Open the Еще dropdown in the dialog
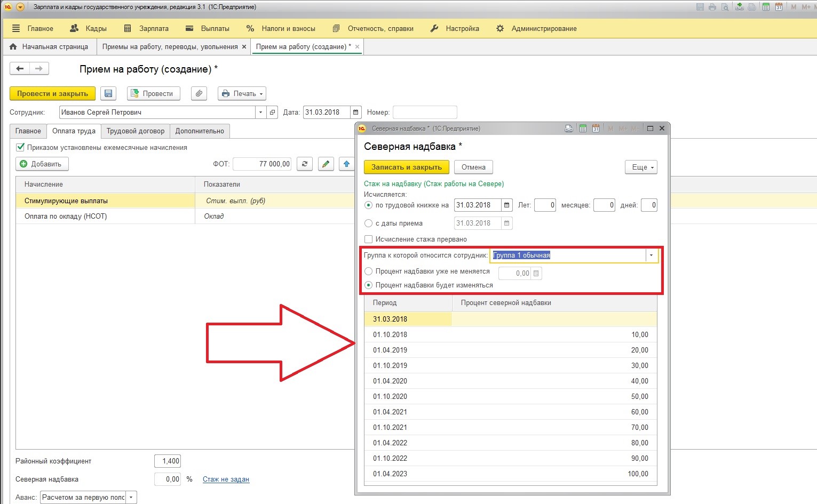 [641, 167]
